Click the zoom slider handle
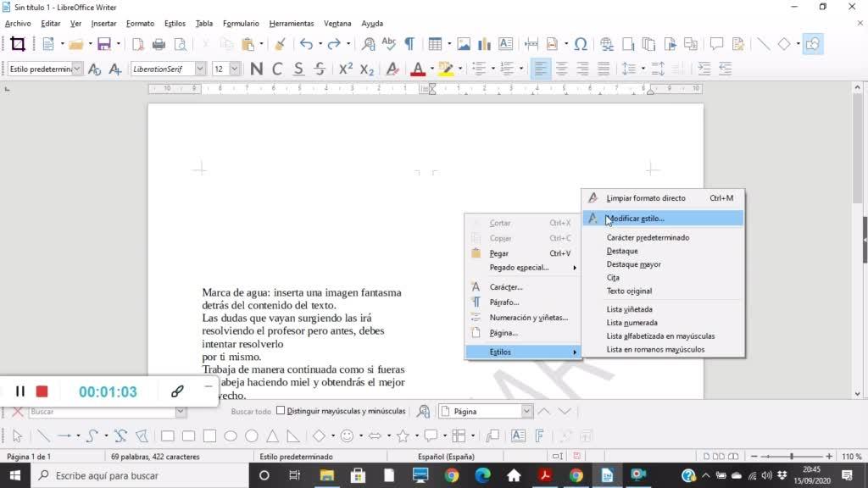This screenshot has height=488, width=868. (792, 457)
